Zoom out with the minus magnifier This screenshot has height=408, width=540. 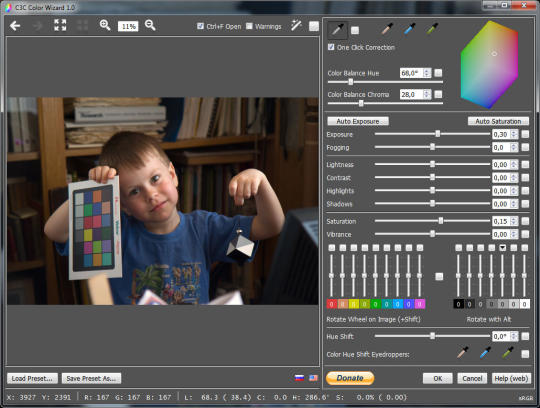[x=150, y=25]
